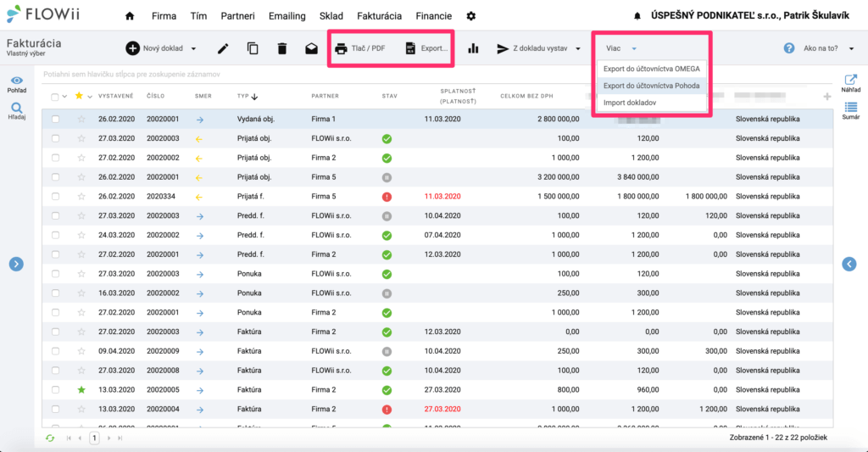Open Financie menu
Image resolution: width=868 pixels, height=452 pixels.
tap(433, 16)
